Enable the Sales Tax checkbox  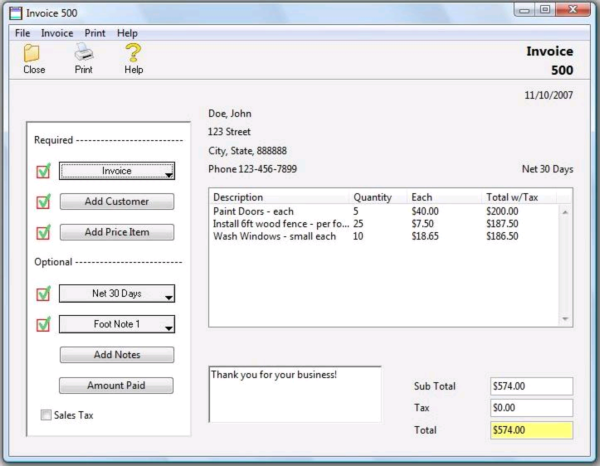pyautogui.click(x=47, y=415)
